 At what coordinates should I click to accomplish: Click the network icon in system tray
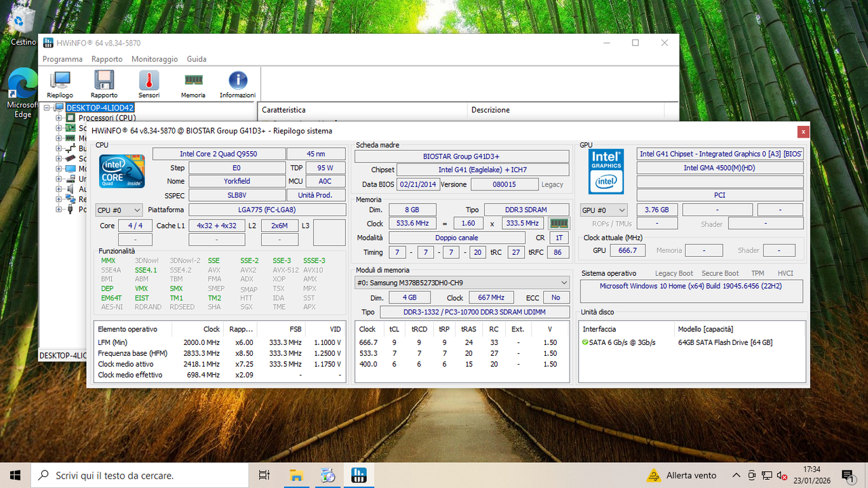pos(767,475)
